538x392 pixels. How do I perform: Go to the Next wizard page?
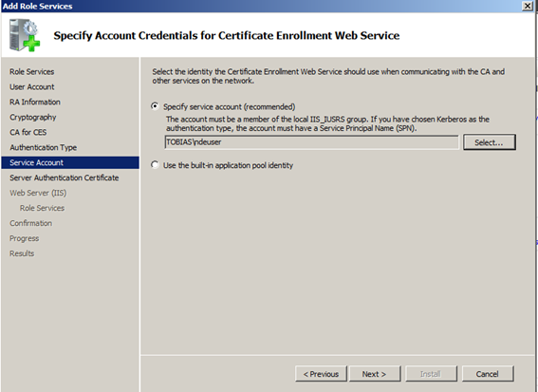pyautogui.click(x=375, y=374)
